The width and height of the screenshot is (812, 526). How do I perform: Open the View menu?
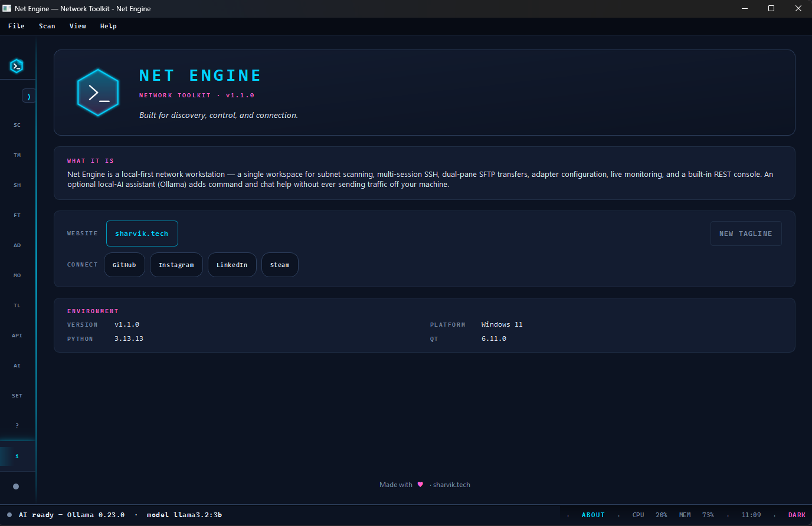(x=78, y=26)
